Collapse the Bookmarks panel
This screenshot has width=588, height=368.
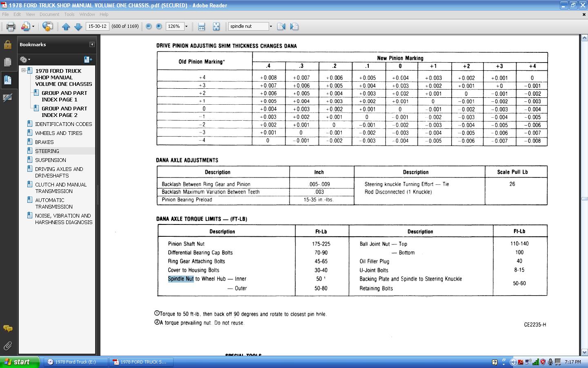pyautogui.click(x=92, y=45)
